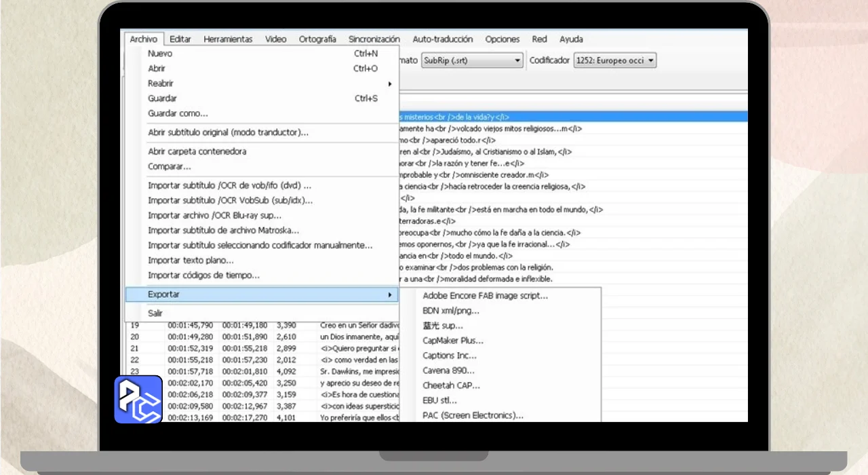Select EBU stl... export option
Viewport: 868px width, 475px height.
pyautogui.click(x=439, y=400)
